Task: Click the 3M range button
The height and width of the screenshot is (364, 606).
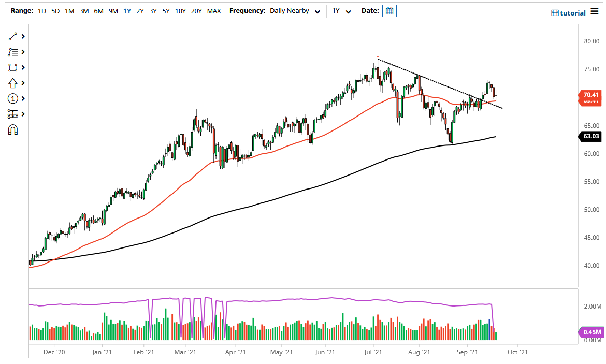Action: click(84, 10)
